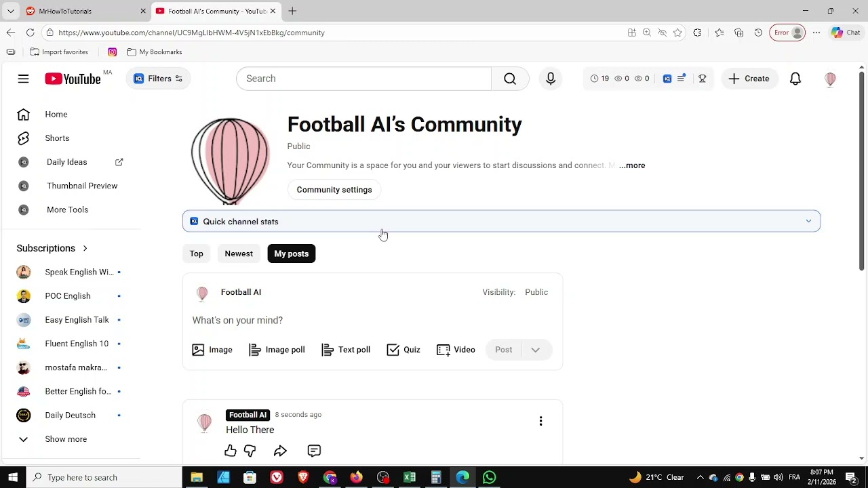
Task: Expand the Subscriptions section chevron
Action: pyautogui.click(x=85, y=248)
